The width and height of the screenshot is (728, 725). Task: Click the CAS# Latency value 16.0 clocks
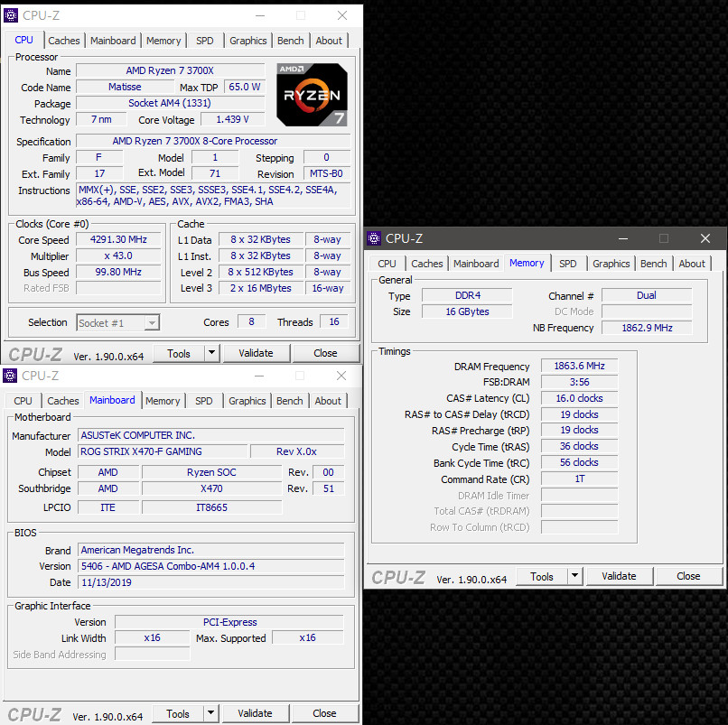click(x=580, y=398)
